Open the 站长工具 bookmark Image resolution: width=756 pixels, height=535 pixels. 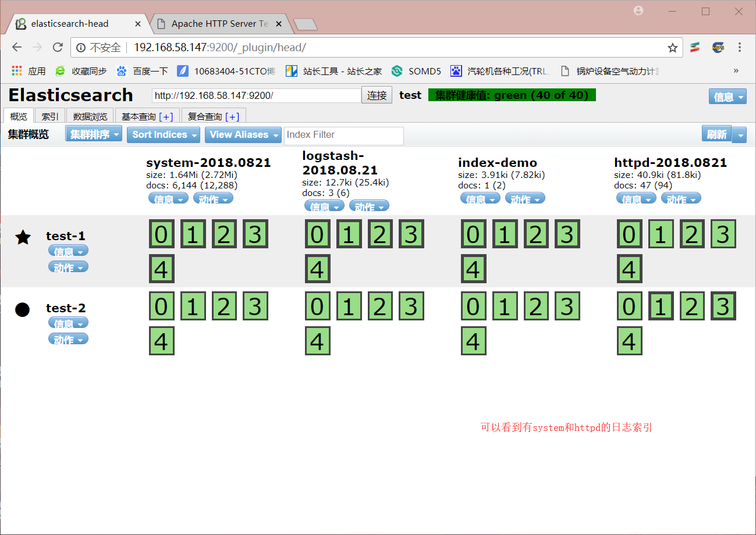pos(334,71)
